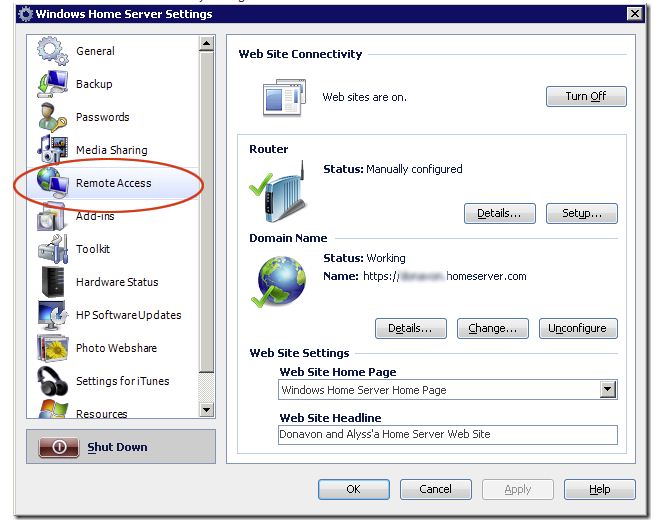Click the Remote Access globe icon
672x528 pixels.
coord(52,183)
